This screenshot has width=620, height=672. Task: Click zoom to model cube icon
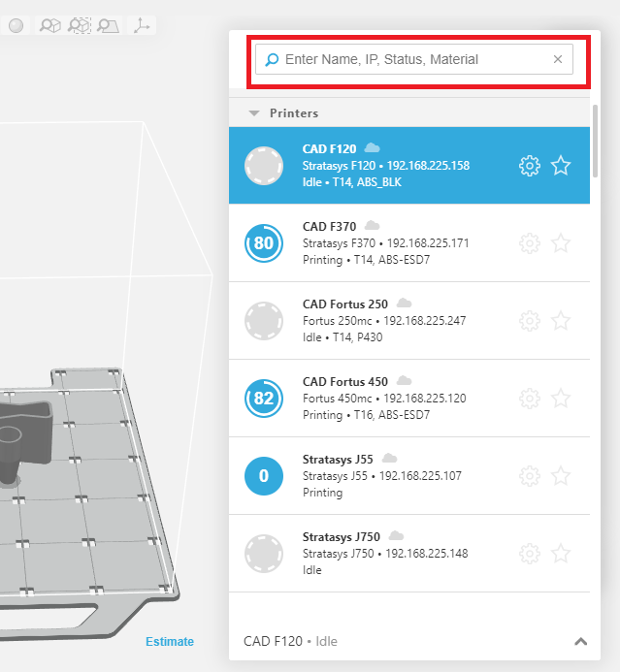pyautogui.click(x=50, y=25)
